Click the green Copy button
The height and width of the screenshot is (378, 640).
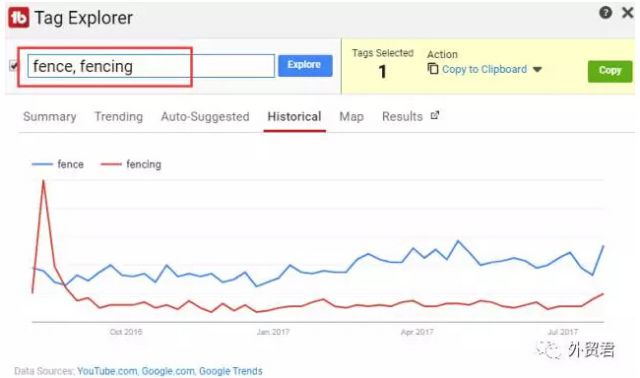610,71
